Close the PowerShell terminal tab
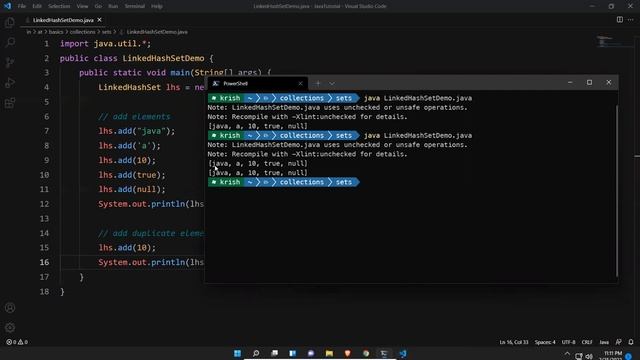 300,83
